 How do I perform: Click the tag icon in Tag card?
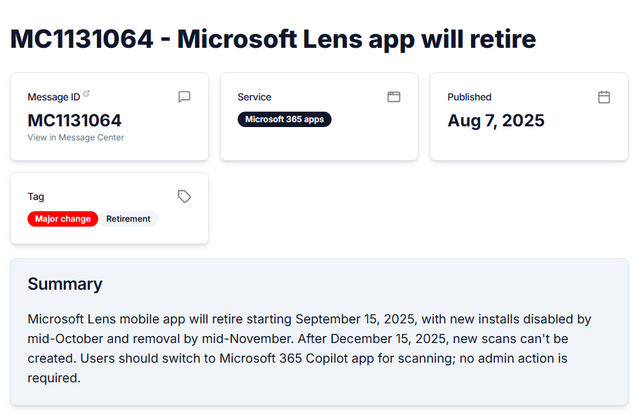[184, 196]
